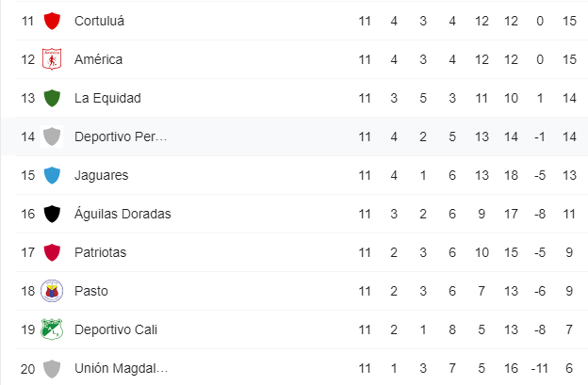588x385 pixels.
Task: Open the Jaguares team name link
Action: (x=101, y=175)
